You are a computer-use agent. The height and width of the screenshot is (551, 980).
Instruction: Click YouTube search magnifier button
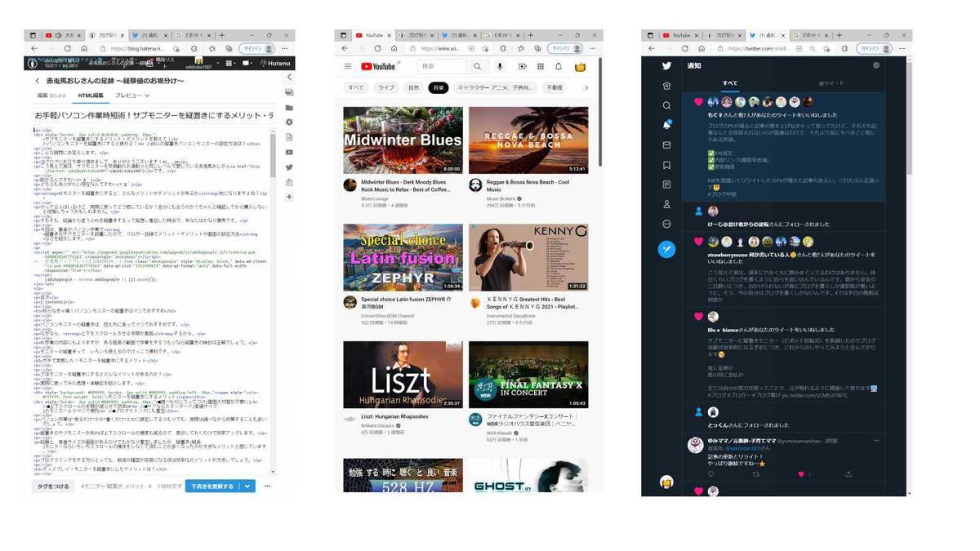pyautogui.click(x=477, y=66)
